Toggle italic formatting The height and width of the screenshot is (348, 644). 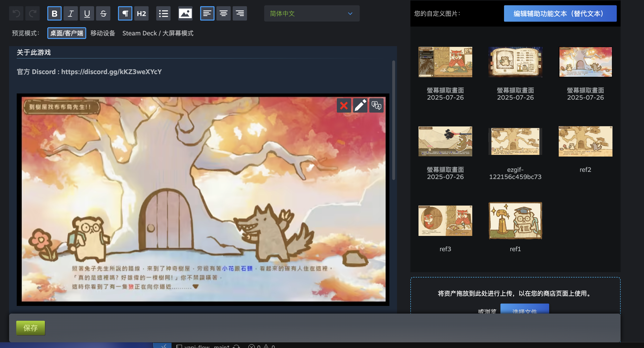[x=71, y=14]
